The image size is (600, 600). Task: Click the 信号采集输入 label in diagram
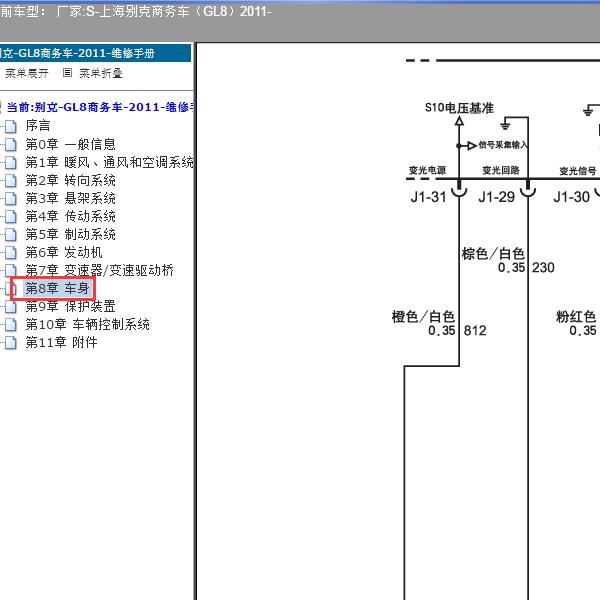(503, 145)
